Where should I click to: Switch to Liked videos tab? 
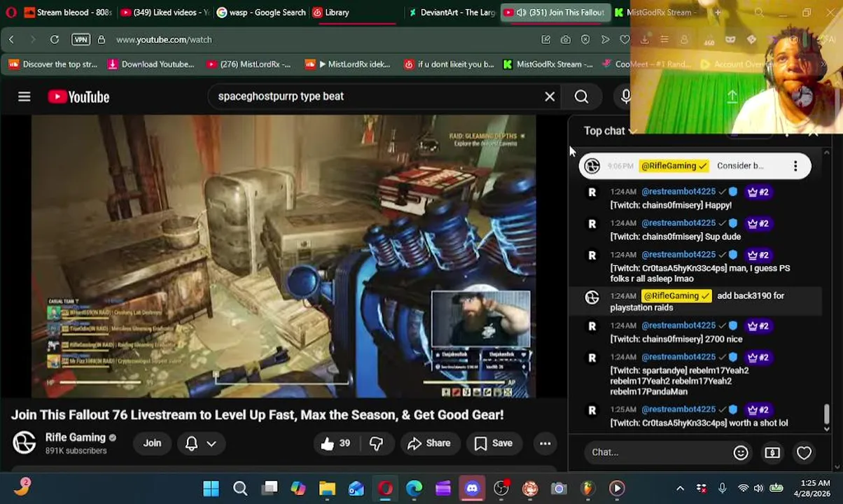pos(165,12)
